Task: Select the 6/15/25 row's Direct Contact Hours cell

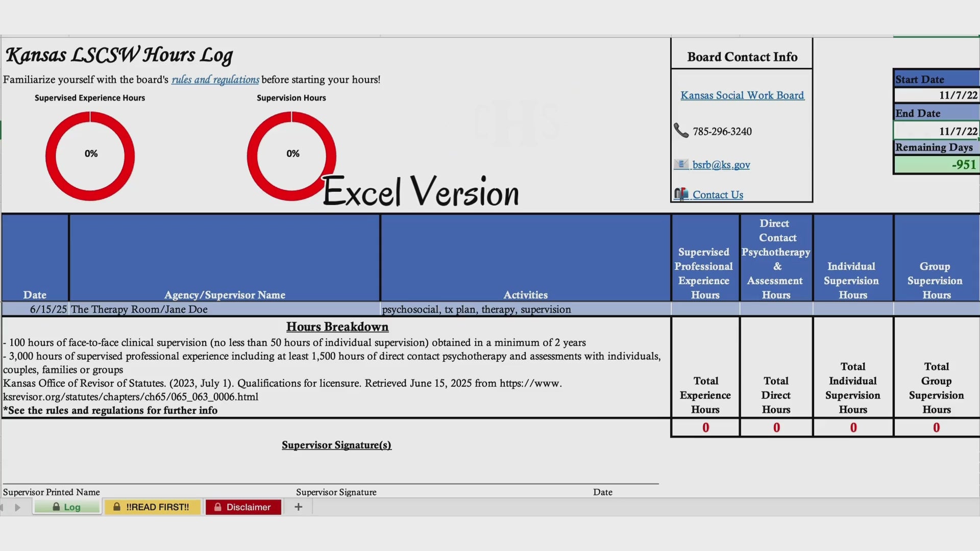Action: tap(776, 309)
